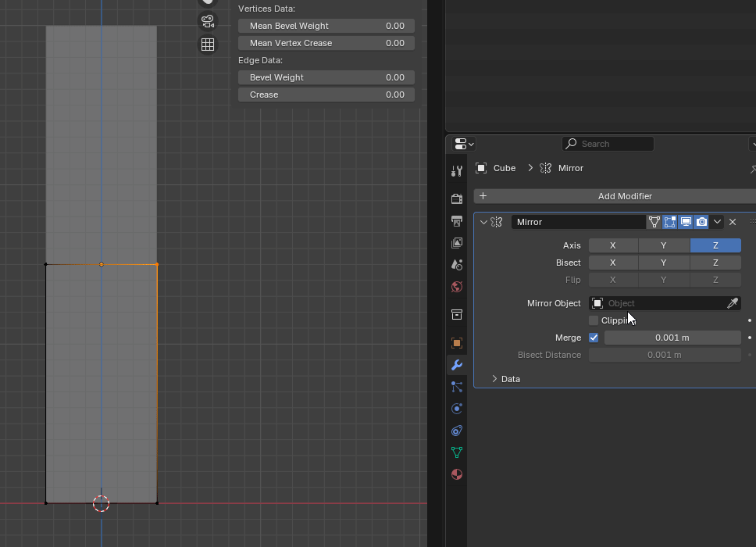This screenshot has width=756, height=547.
Task: Open the Particles properties tab
Action: click(x=457, y=387)
